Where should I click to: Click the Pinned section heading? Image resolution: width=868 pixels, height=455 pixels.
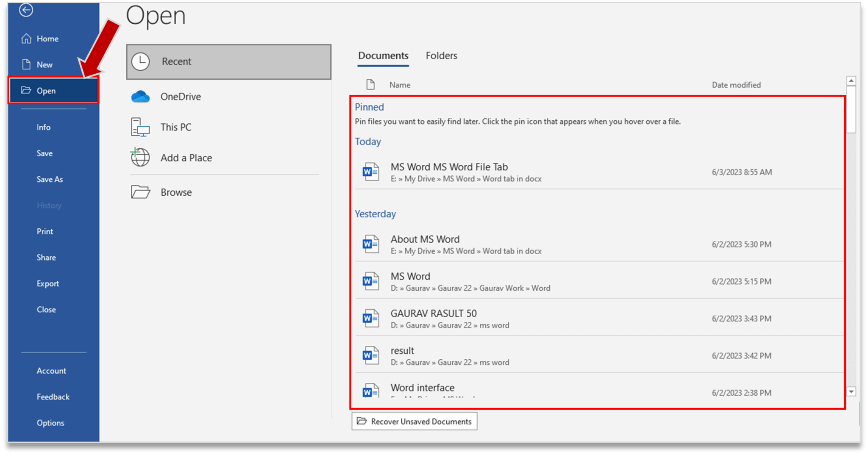[369, 107]
